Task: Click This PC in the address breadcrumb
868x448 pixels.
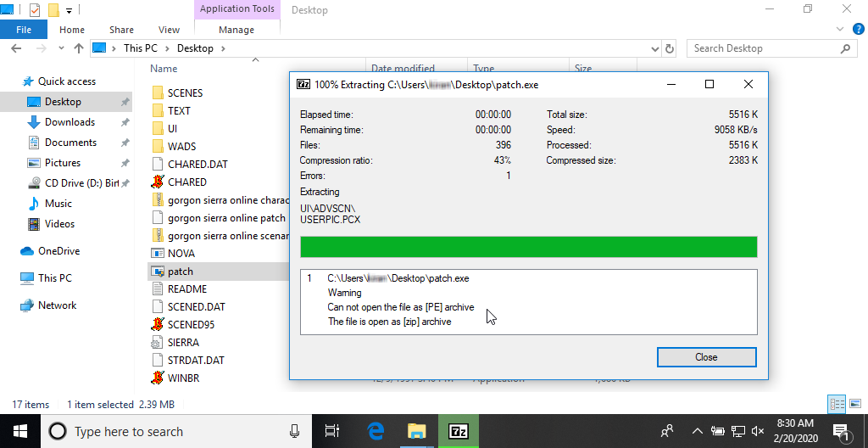Action: click(x=140, y=48)
